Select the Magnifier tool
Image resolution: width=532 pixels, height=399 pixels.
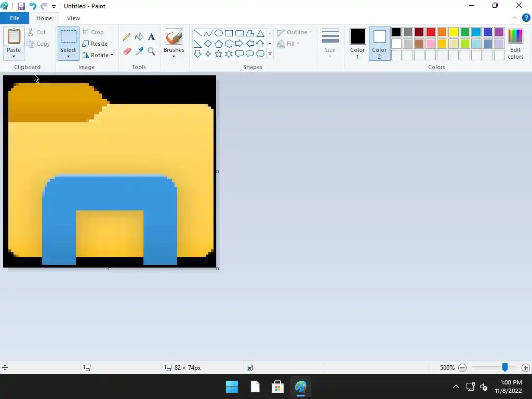click(151, 51)
